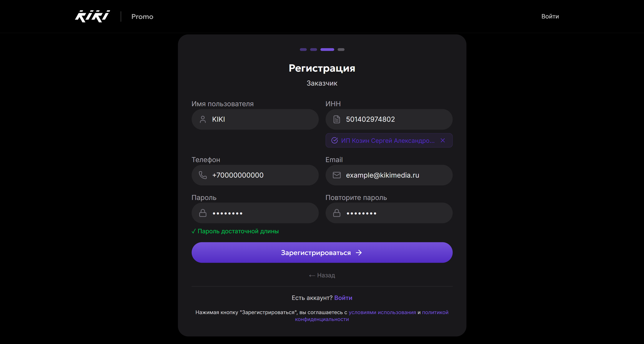Open the политикой конфиденциальности link
The image size is (644, 344).
click(x=435, y=312)
